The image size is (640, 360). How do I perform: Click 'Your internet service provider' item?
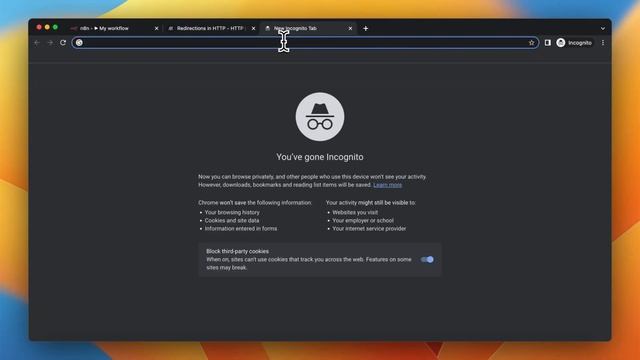pyautogui.click(x=369, y=229)
